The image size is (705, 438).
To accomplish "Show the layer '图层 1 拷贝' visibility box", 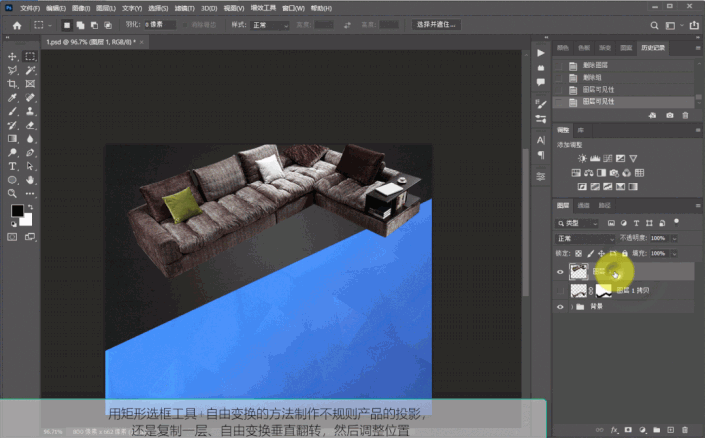I will [x=560, y=291].
